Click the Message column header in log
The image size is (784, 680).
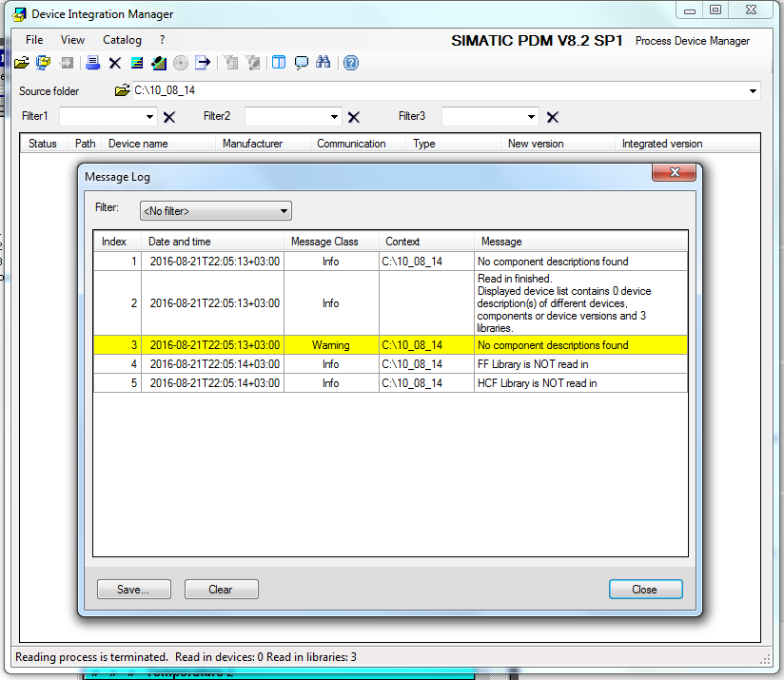click(x=581, y=242)
